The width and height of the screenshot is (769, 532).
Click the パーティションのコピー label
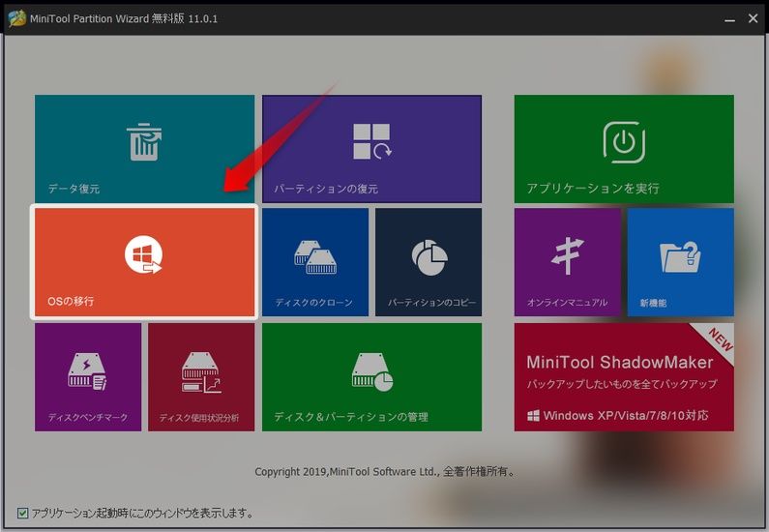tap(431, 303)
